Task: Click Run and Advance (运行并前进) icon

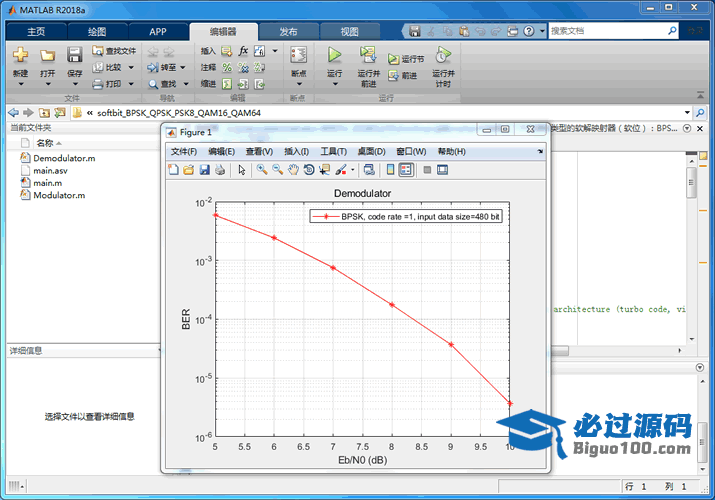Action: [368, 55]
